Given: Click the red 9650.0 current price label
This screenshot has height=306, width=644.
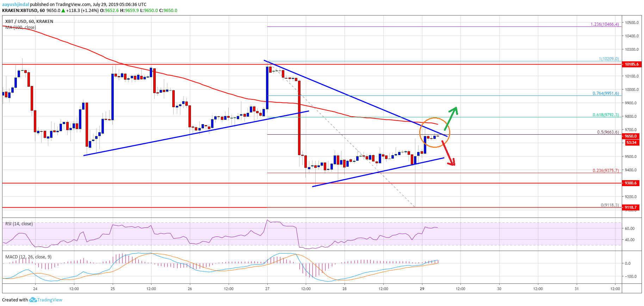Looking at the screenshot, I should tap(631, 136).
